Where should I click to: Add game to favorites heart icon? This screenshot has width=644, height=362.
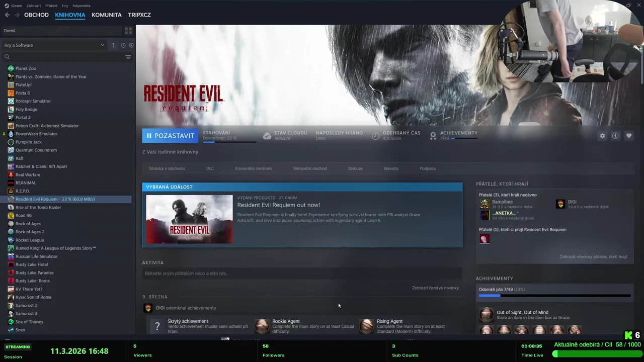629,136
